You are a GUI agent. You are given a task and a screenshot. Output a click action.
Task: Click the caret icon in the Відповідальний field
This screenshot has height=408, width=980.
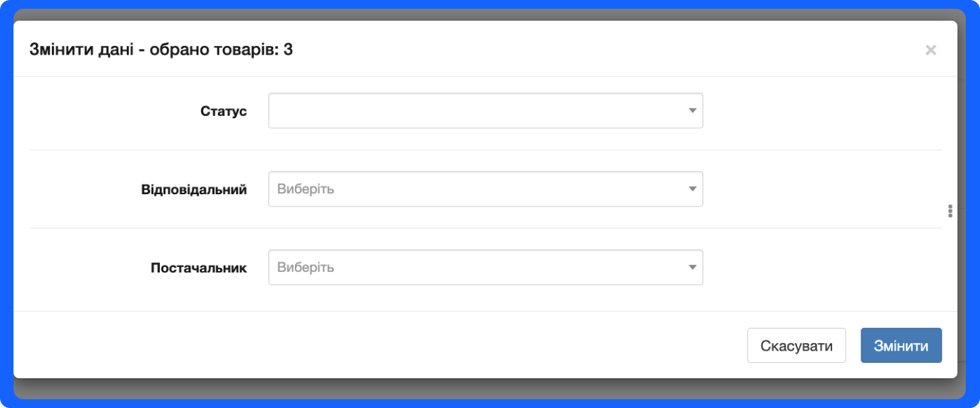click(692, 189)
